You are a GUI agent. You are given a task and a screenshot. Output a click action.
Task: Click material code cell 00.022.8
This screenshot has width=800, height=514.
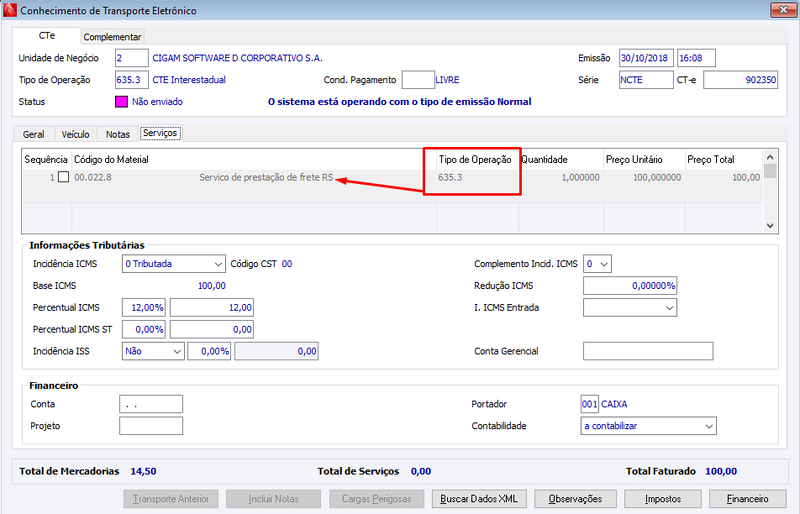point(93,178)
